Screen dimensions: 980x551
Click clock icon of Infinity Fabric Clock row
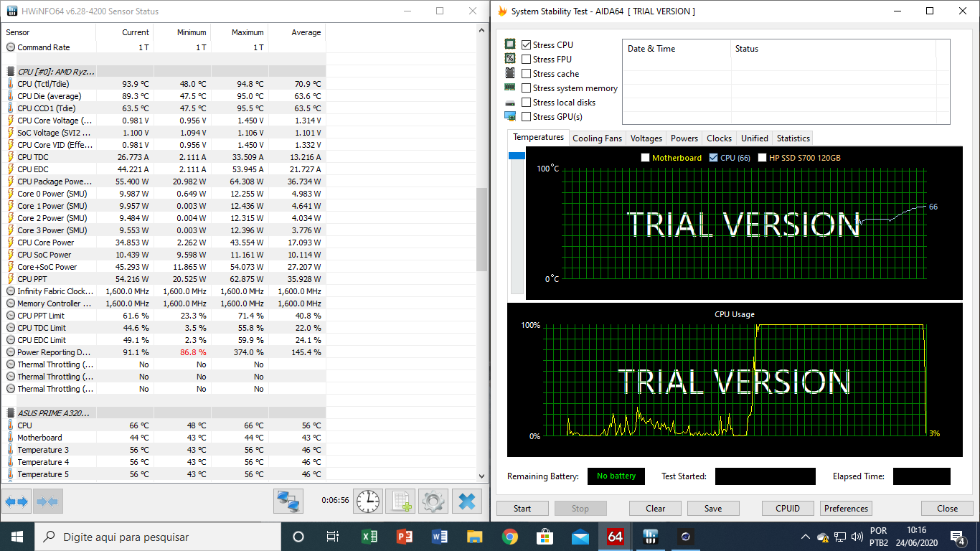point(11,291)
